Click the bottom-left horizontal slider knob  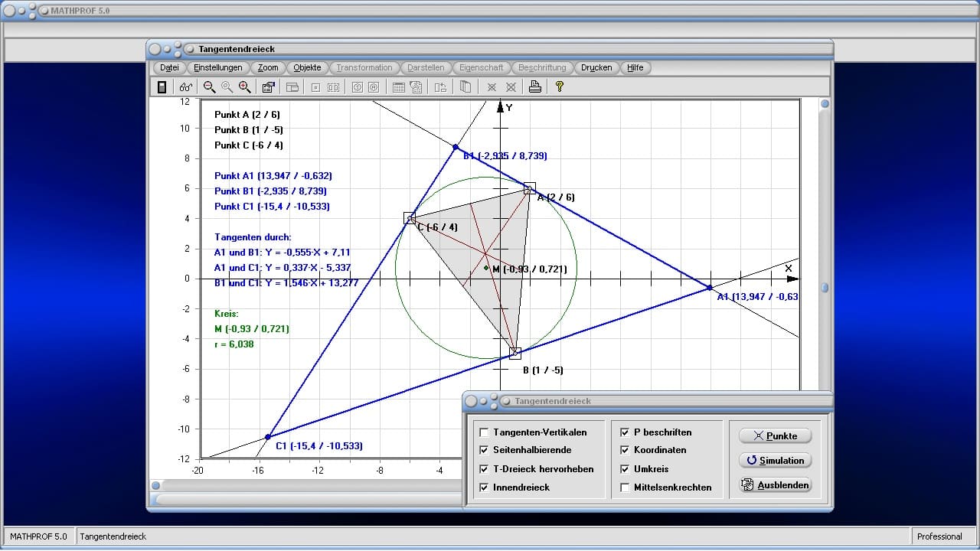coord(156,485)
